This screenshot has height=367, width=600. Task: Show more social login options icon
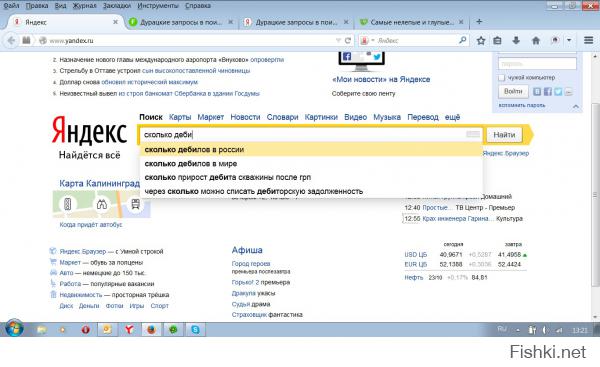[569, 91]
